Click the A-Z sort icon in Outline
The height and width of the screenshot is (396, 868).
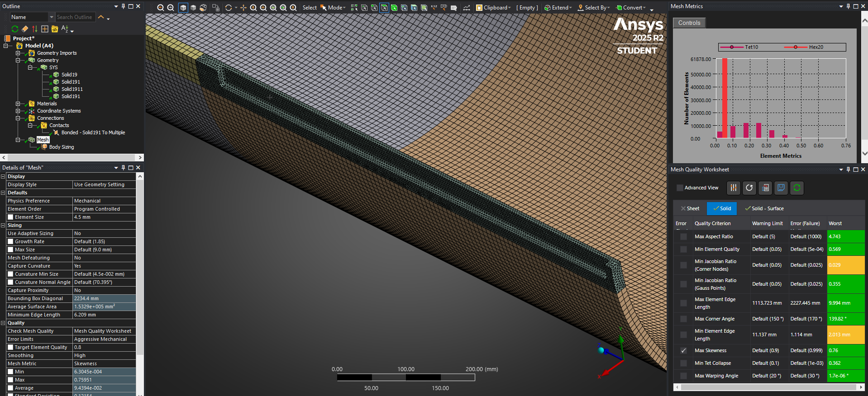65,29
